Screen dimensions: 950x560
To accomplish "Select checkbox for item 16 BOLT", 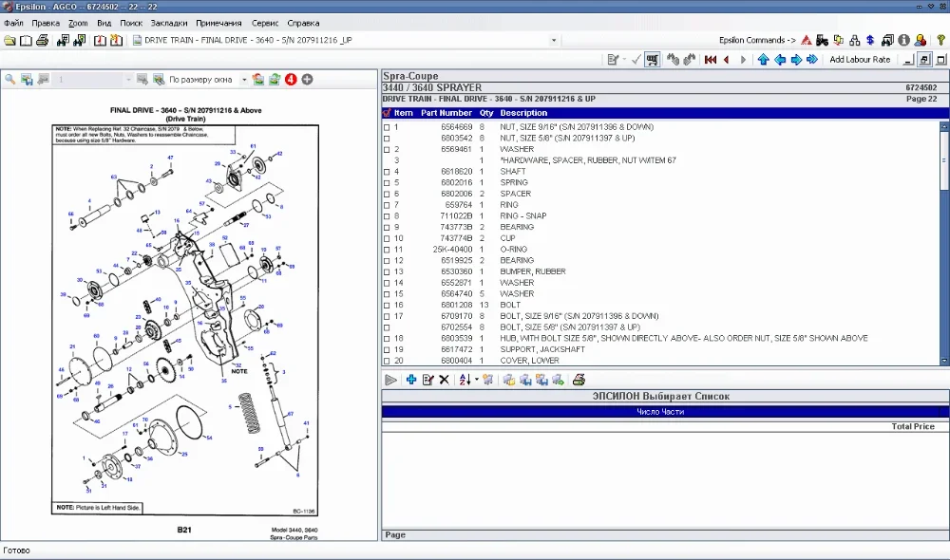I will pos(387,306).
